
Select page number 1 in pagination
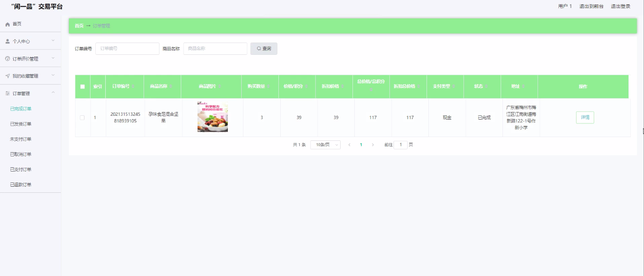[361, 145]
